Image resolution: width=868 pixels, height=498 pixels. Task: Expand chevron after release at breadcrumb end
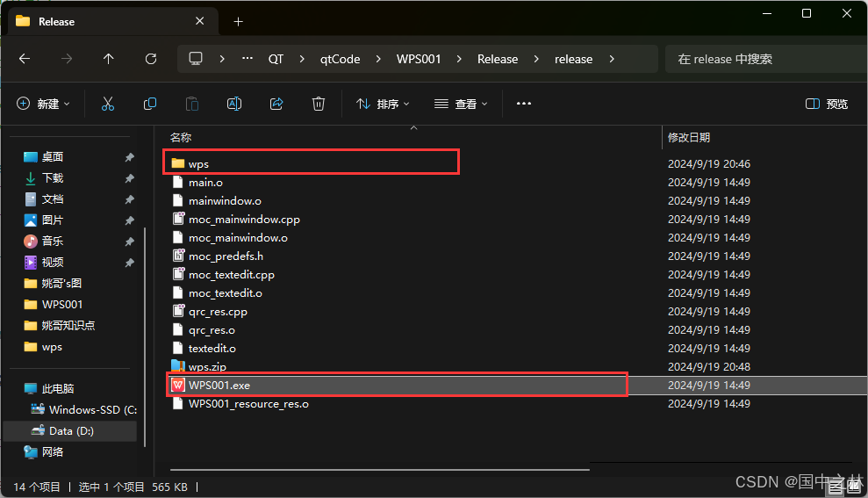612,59
